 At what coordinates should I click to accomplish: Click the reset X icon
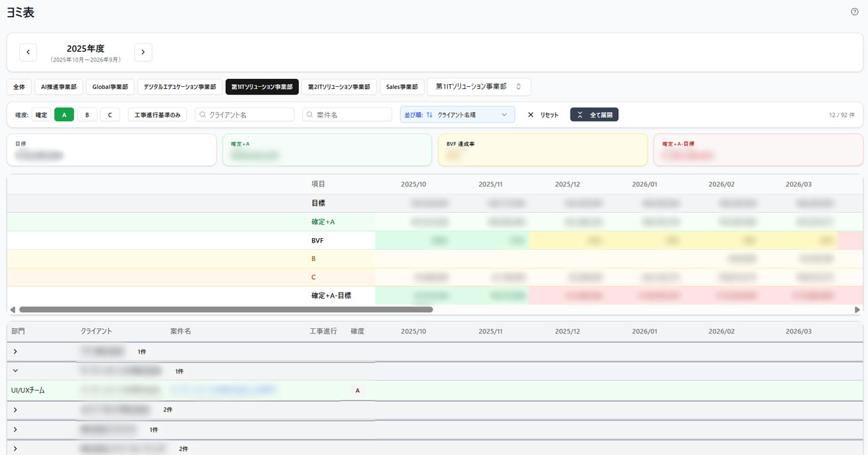point(530,115)
